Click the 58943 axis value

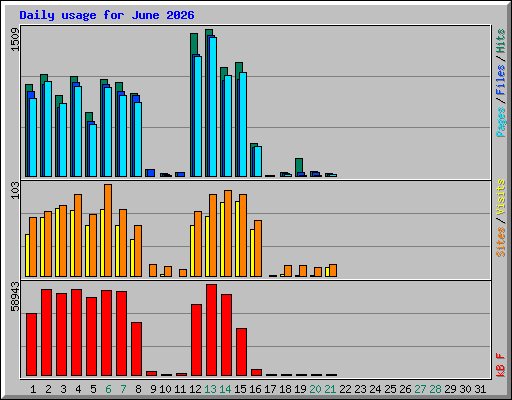15,296
